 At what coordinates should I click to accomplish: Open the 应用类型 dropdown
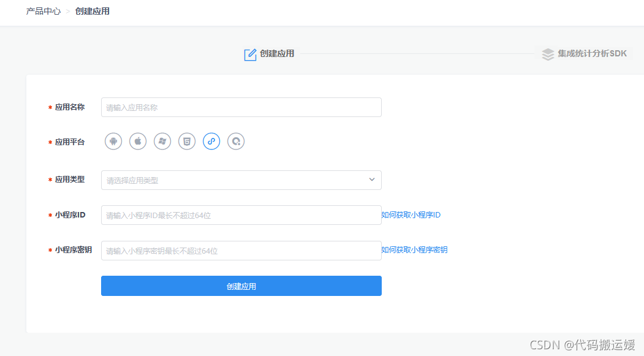(241, 180)
